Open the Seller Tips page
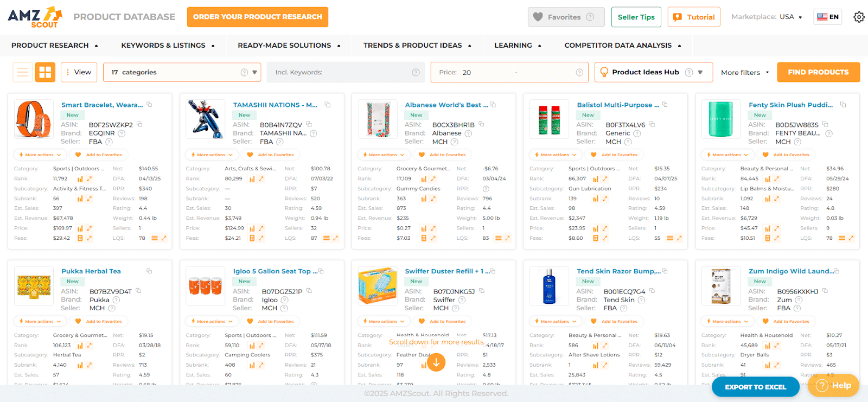This screenshot has height=402, width=868. pyautogui.click(x=636, y=17)
